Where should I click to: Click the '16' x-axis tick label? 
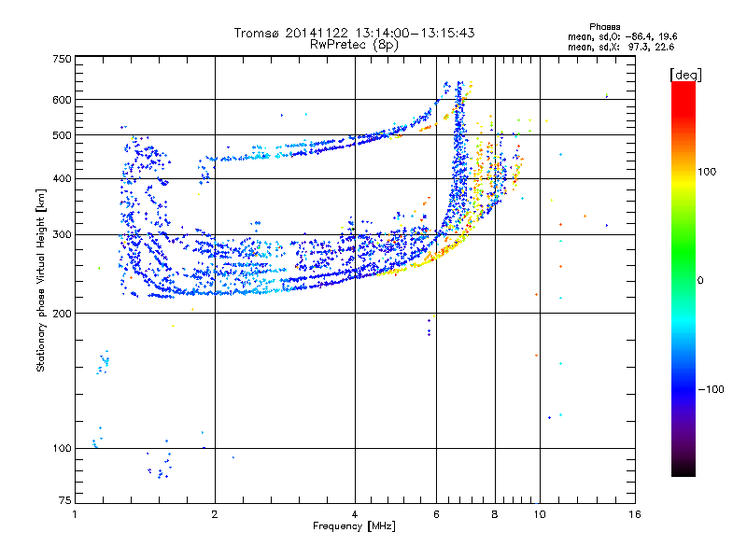[635, 514]
